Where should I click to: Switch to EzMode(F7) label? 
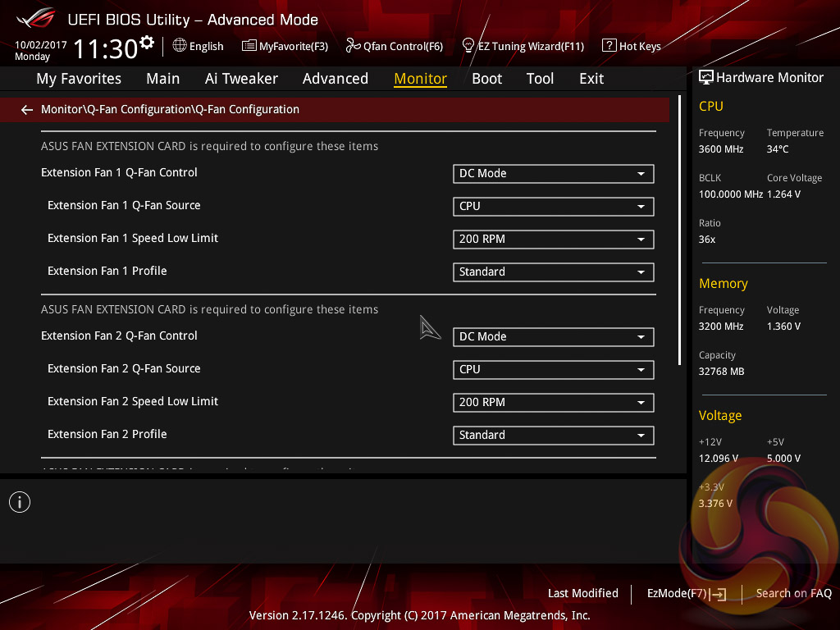point(677,593)
